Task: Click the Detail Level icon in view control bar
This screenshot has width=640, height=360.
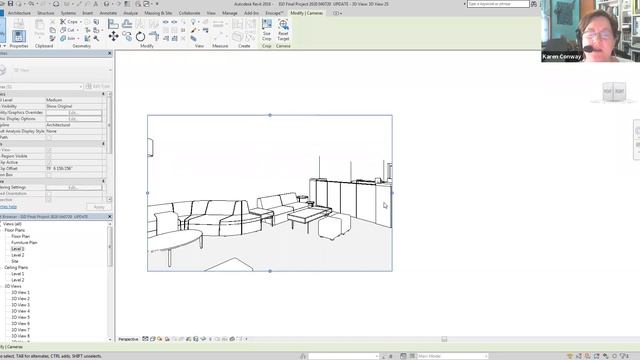Action: [145, 339]
